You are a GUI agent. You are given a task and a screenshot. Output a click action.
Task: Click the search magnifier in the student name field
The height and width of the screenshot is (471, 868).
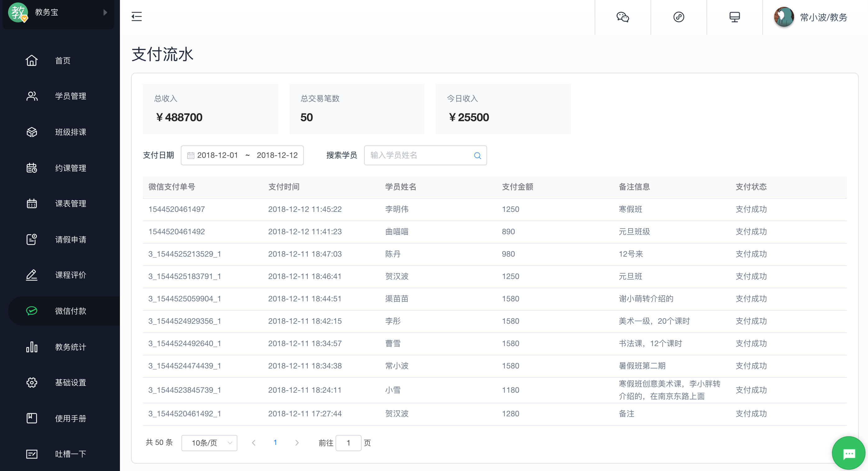click(477, 155)
